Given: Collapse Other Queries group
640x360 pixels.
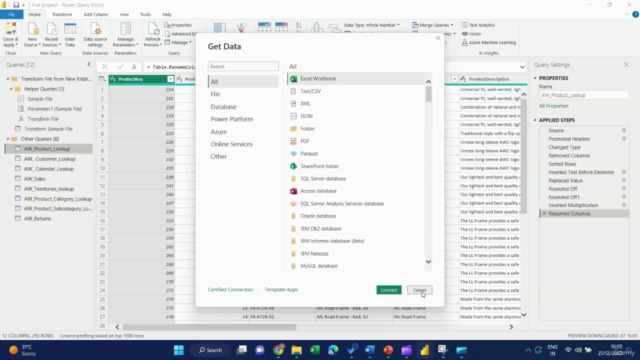Looking at the screenshot, I should point(8,139).
